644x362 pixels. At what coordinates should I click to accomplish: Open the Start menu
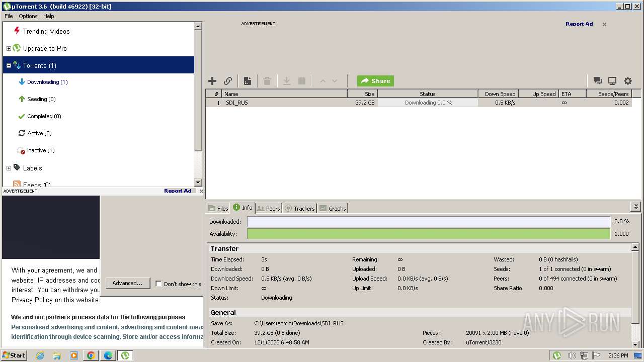pyautogui.click(x=14, y=355)
